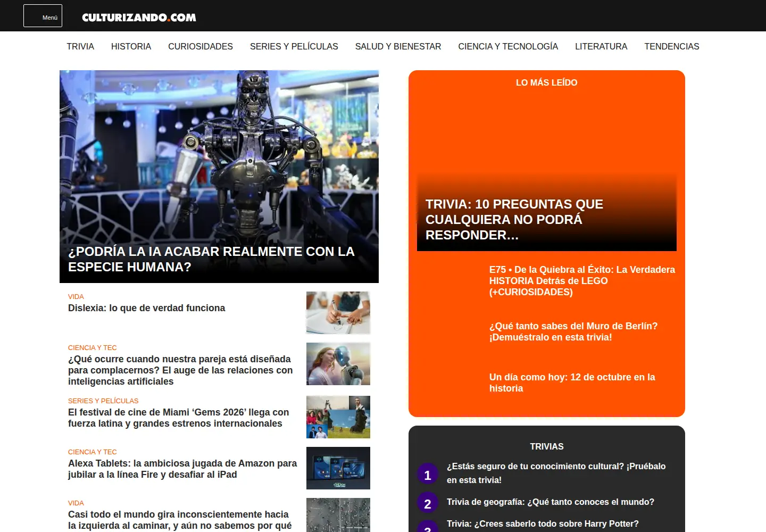
Task: Click the Miami film festival thumbnail
Action: tap(338, 417)
